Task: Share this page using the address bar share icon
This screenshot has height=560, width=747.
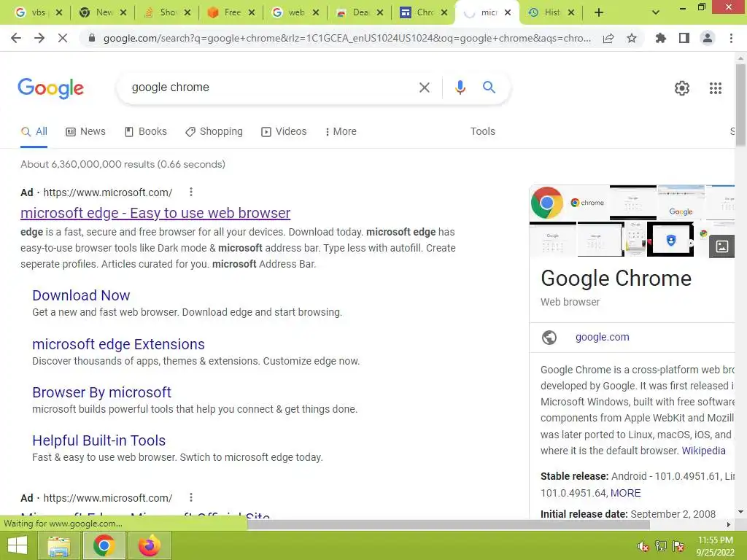Action: click(x=608, y=38)
